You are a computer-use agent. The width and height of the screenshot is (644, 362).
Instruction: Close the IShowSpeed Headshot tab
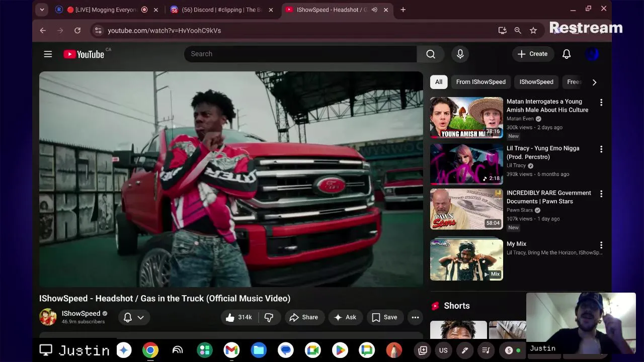tap(386, 10)
